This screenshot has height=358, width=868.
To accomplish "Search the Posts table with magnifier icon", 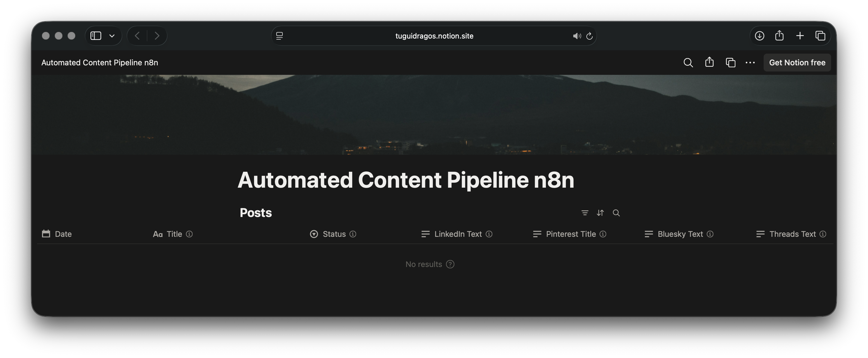I will (616, 213).
